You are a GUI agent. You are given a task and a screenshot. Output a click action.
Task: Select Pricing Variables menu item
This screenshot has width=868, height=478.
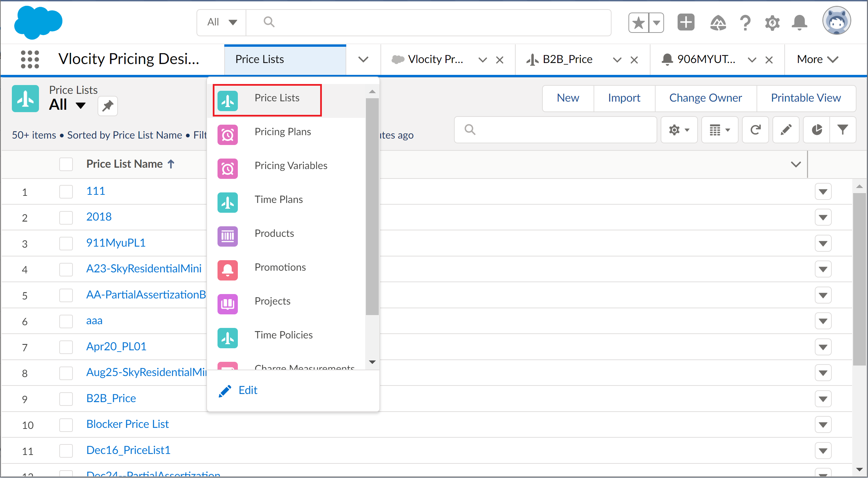[286, 168]
